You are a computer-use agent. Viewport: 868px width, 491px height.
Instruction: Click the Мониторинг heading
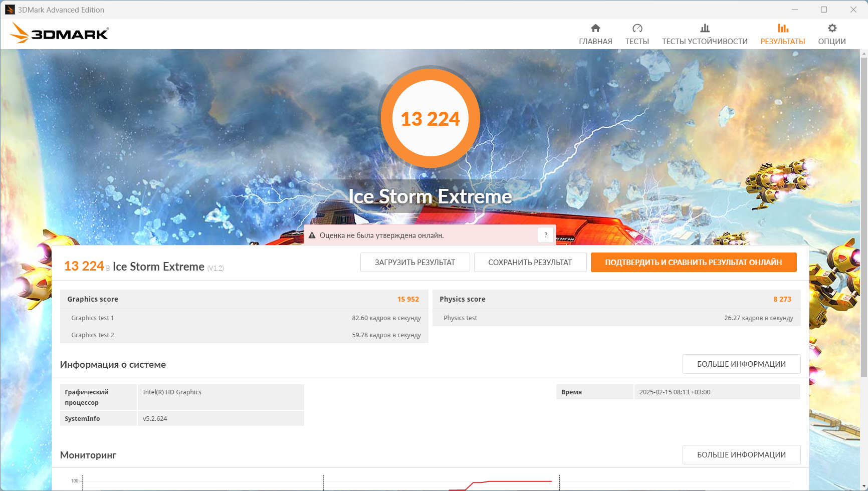coord(88,455)
